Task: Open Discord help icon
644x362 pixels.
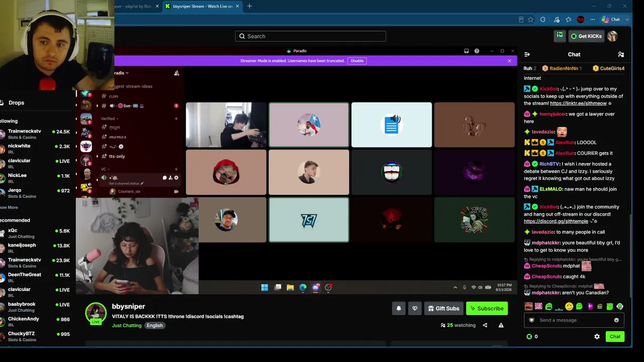Action: coord(476,51)
